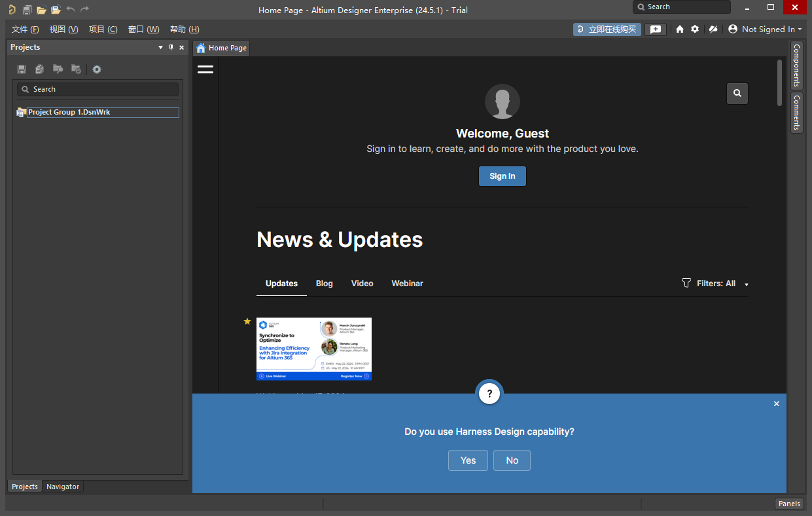The width and height of the screenshot is (812, 516).
Task: Select Project Group 1.DsnWrk in tree
Action: [69, 113]
